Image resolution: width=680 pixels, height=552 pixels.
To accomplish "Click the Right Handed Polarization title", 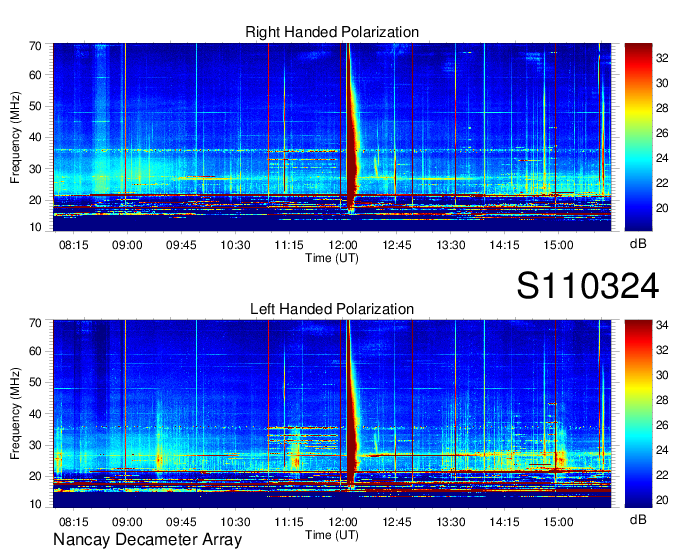I will point(332,32).
